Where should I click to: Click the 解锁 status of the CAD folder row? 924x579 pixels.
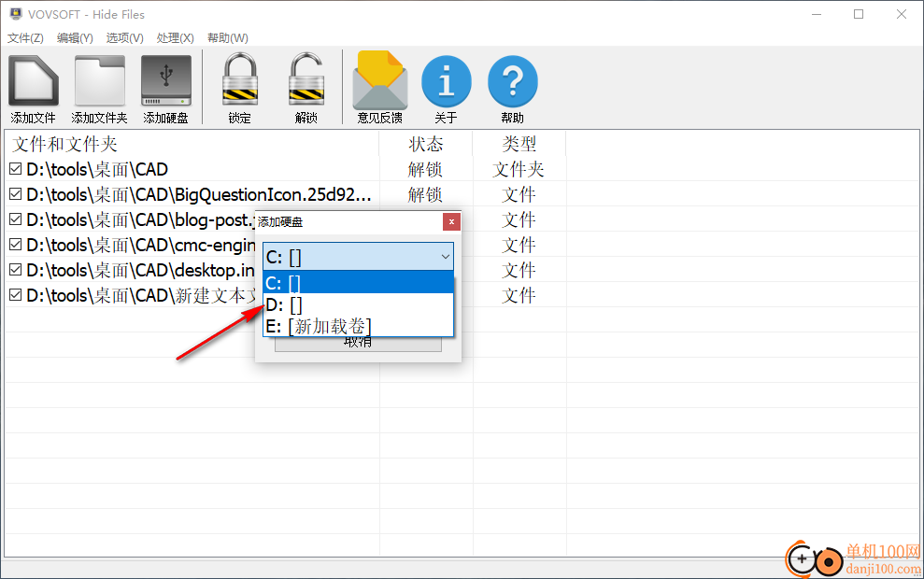coord(425,170)
